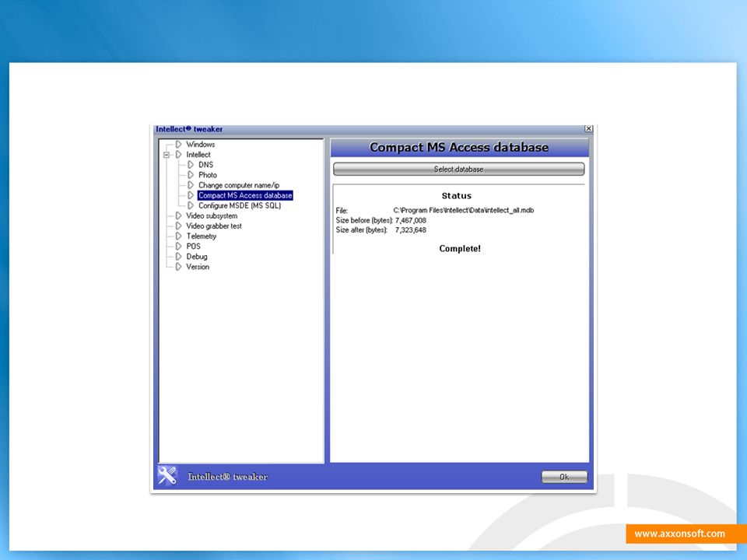The image size is (747, 560).
Task: Close the Intellect tweaker window
Action: tap(589, 128)
